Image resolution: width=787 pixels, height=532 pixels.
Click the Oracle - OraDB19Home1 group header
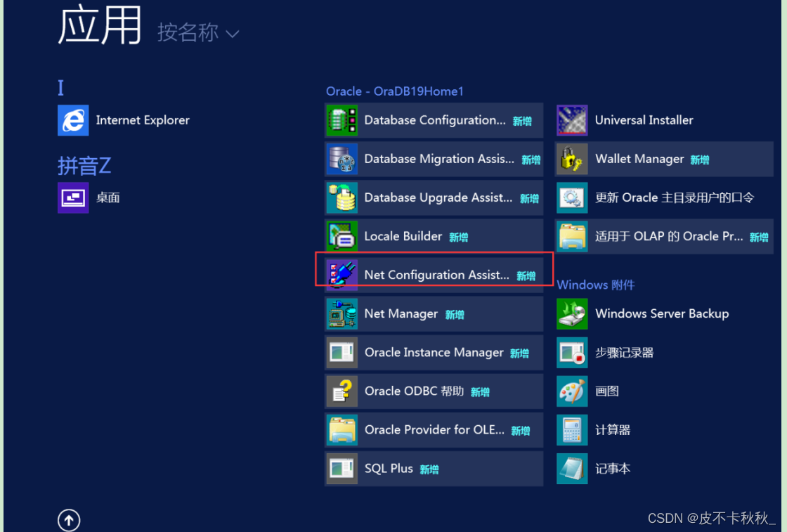point(394,91)
